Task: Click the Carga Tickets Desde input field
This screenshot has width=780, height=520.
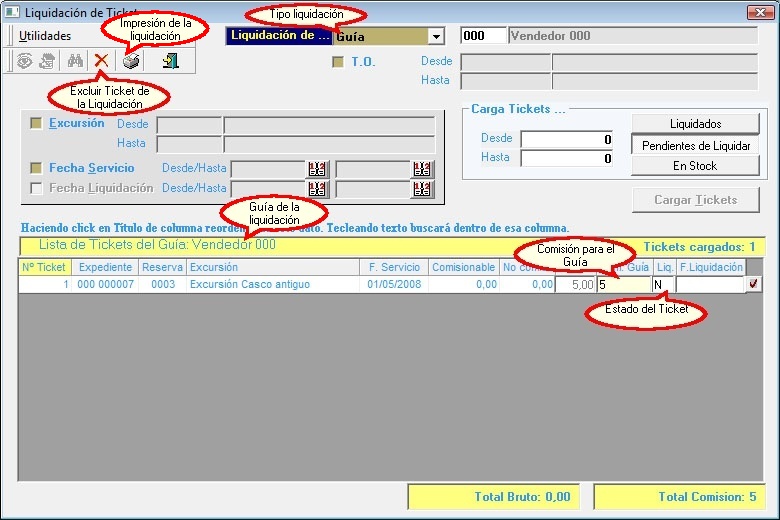Action: coord(567,139)
